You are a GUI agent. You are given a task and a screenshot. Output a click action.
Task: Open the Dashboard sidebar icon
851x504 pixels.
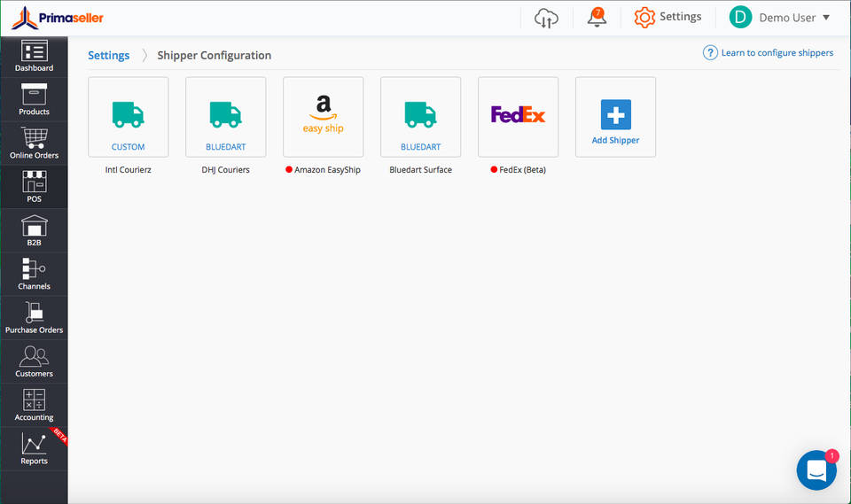coord(34,56)
